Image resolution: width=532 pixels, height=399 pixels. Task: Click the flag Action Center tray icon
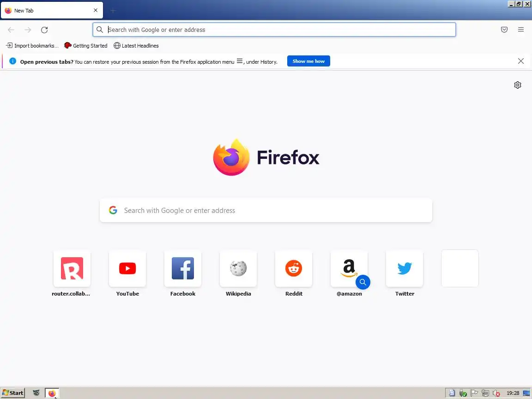click(x=474, y=393)
